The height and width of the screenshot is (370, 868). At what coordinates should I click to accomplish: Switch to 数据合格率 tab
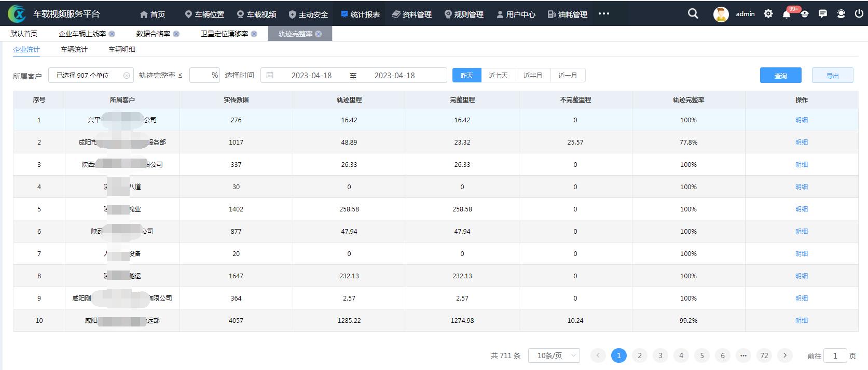coord(153,34)
